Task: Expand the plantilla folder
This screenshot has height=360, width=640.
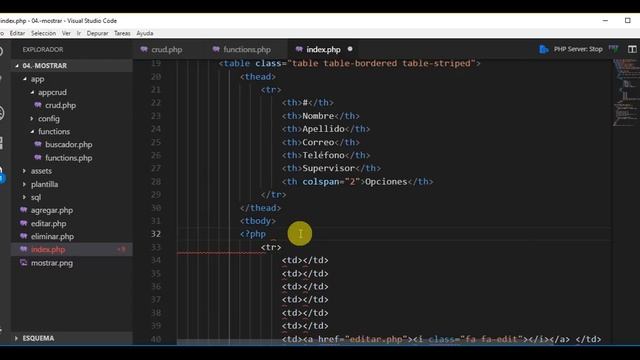Action: click(x=24, y=184)
